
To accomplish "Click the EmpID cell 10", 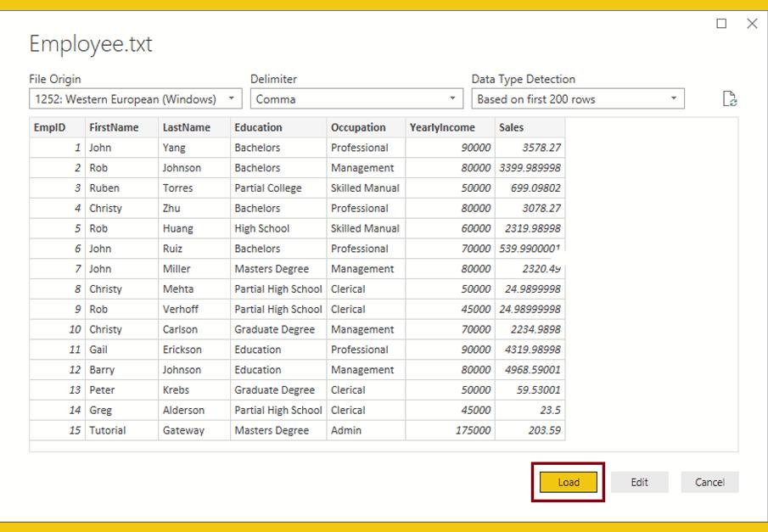I will click(x=58, y=329).
